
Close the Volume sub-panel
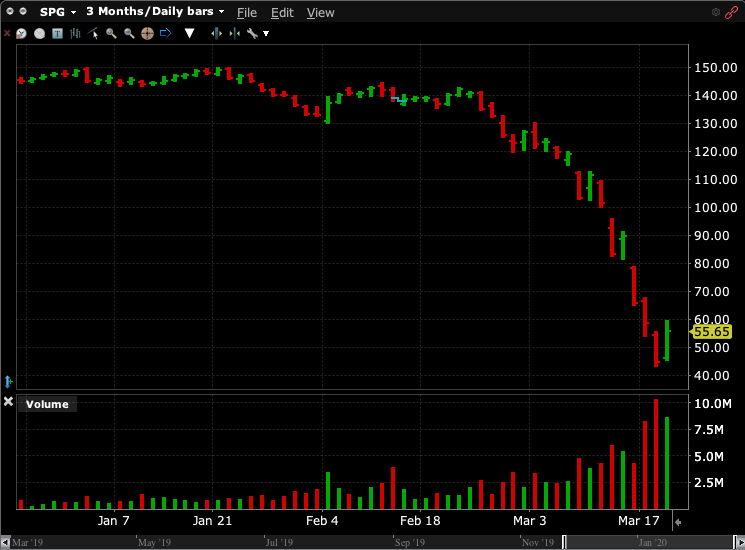(x=8, y=402)
